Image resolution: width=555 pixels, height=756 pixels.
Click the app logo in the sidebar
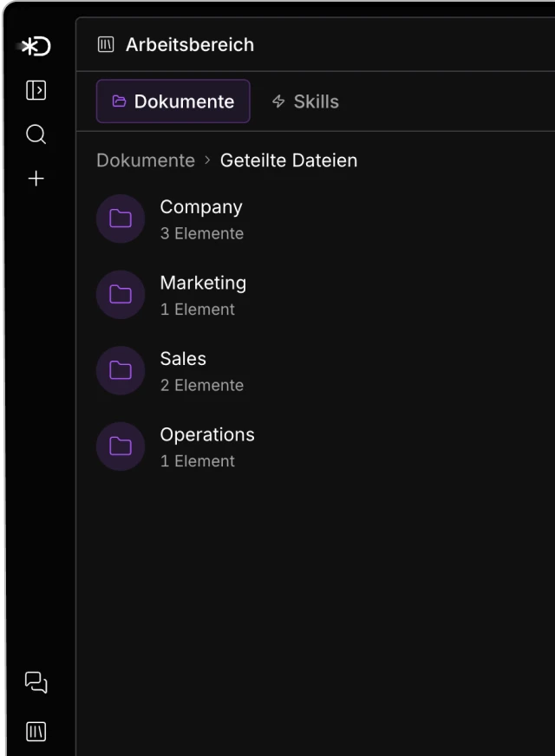[x=36, y=46]
